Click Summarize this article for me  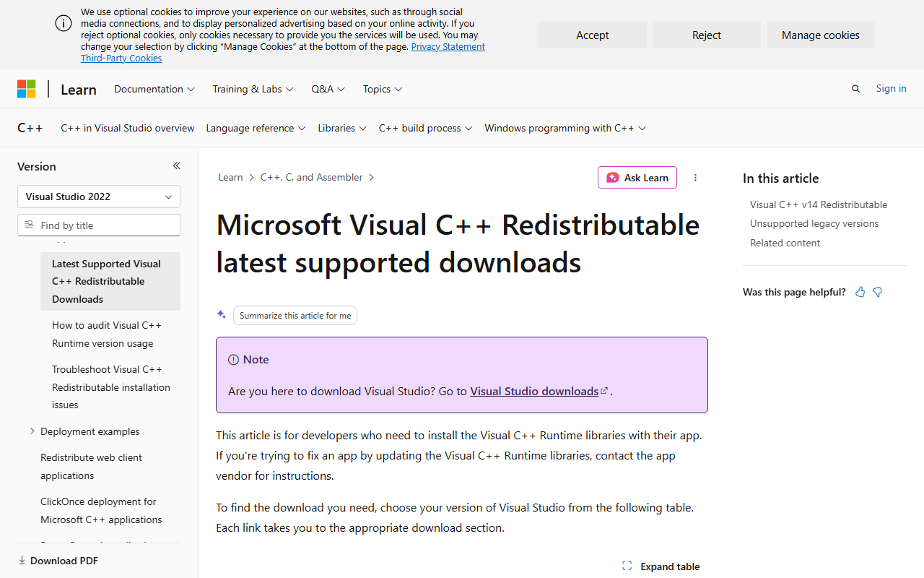(x=295, y=316)
